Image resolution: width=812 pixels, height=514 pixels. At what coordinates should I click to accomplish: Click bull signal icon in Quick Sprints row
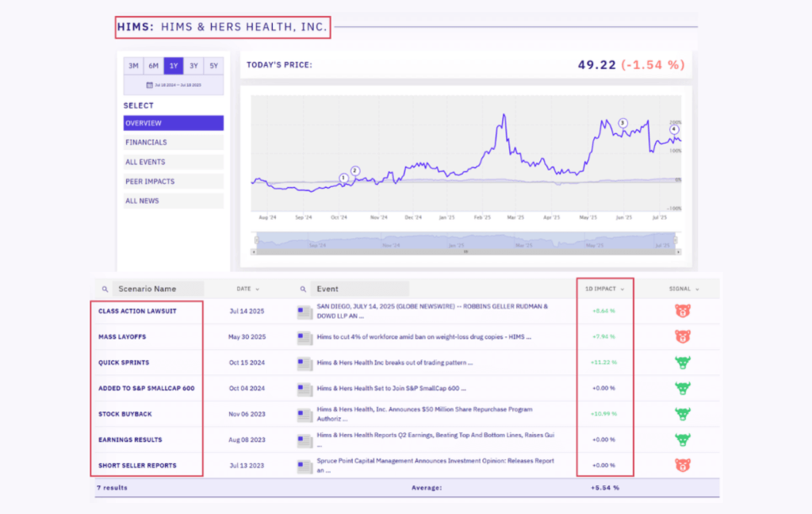coord(683,362)
